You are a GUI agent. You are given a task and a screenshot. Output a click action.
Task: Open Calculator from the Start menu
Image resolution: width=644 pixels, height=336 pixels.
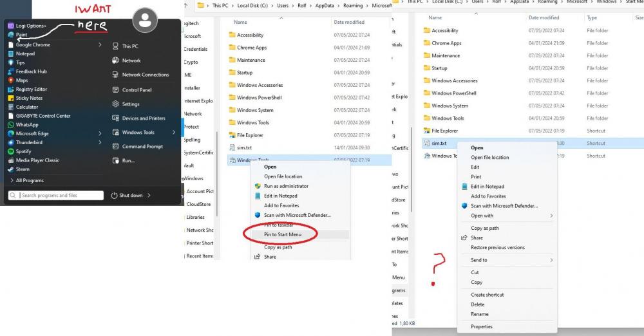tap(26, 107)
